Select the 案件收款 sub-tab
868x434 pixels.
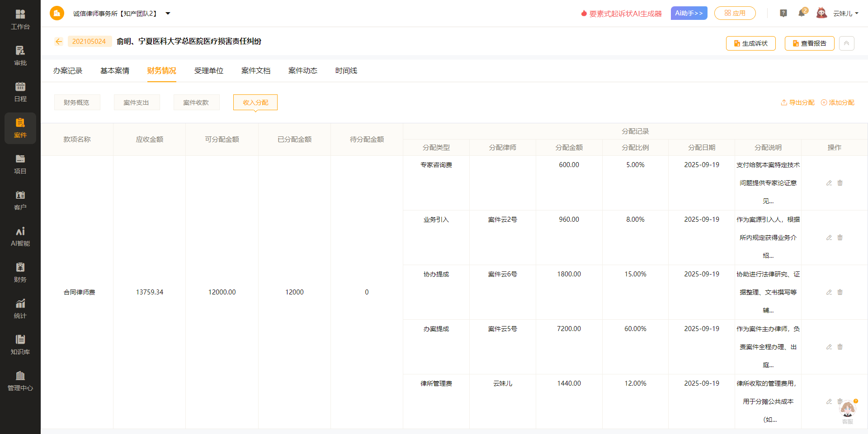196,103
